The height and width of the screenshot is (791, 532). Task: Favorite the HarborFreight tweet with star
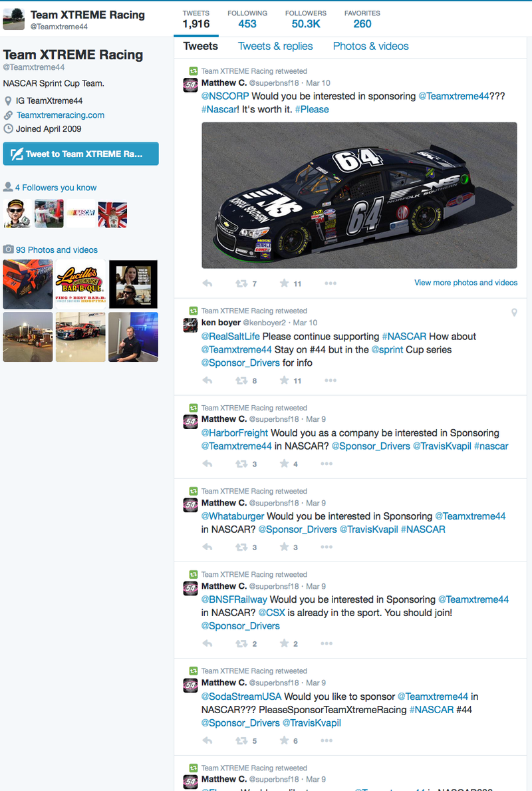pos(285,464)
